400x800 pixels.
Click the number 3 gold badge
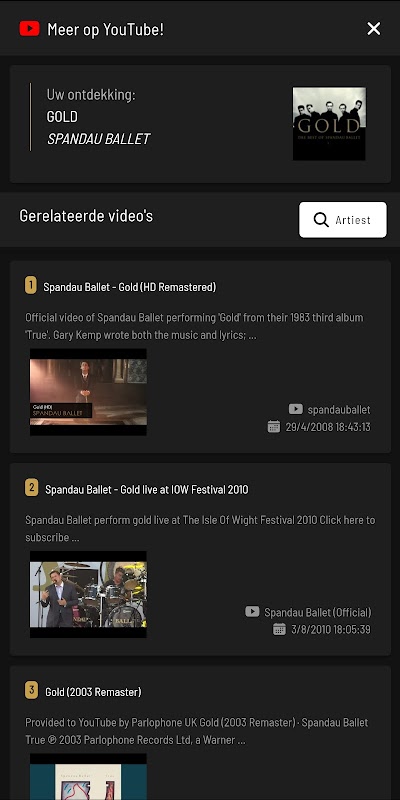pyautogui.click(x=32, y=690)
